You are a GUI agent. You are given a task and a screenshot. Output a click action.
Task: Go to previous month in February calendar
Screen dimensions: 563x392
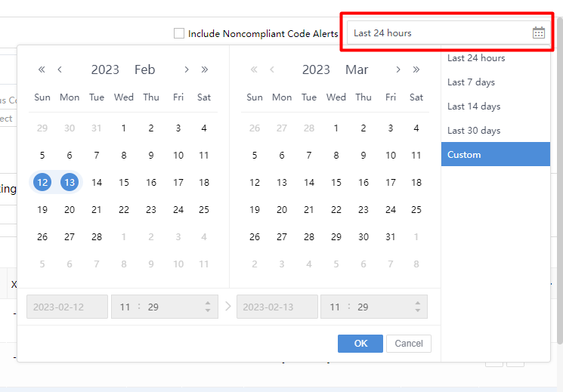tap(60, 69)
